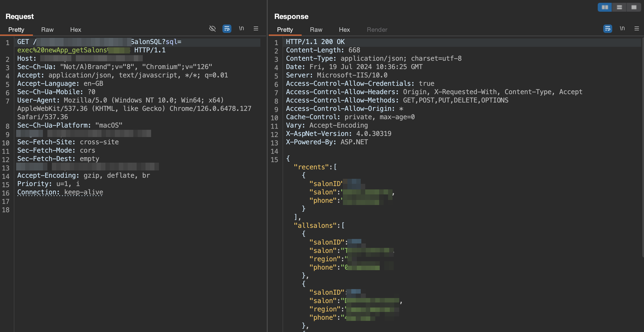Click the 'exec%20newApp_getSalons' SQL parameter text
The image size is (644, 332).
(x=62, y=50)
